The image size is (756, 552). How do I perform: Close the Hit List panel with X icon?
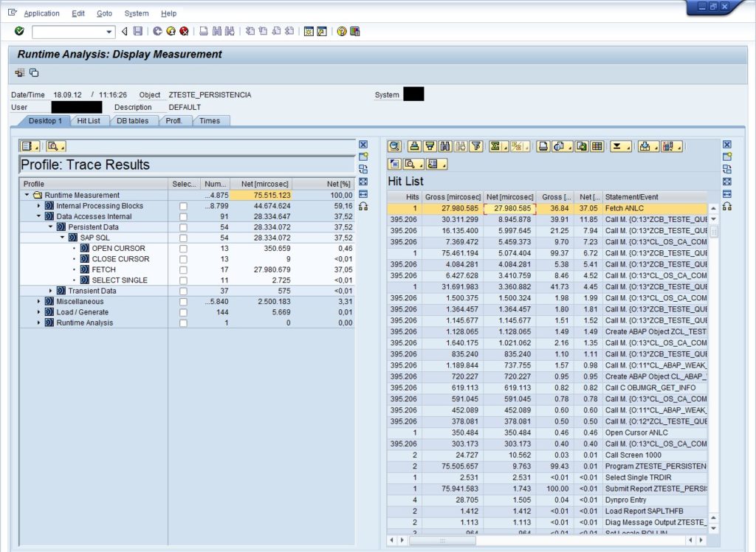[726, 145]
